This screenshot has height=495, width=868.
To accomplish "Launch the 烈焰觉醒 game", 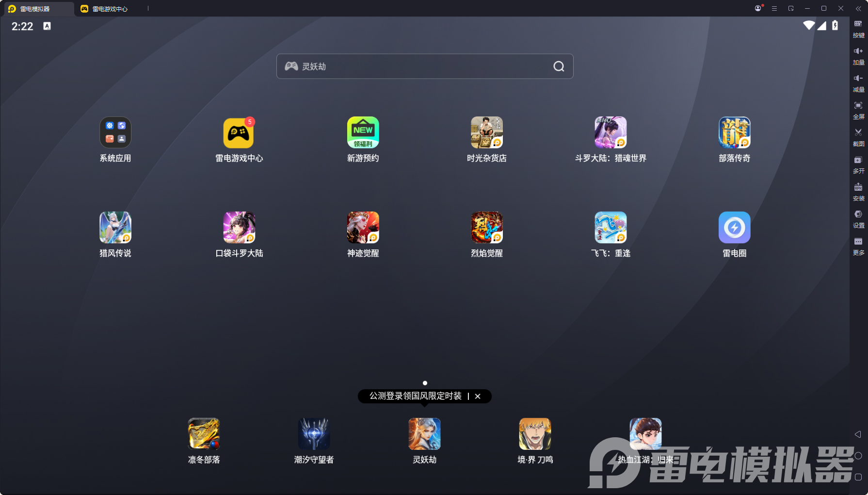I will coord(487,227).
